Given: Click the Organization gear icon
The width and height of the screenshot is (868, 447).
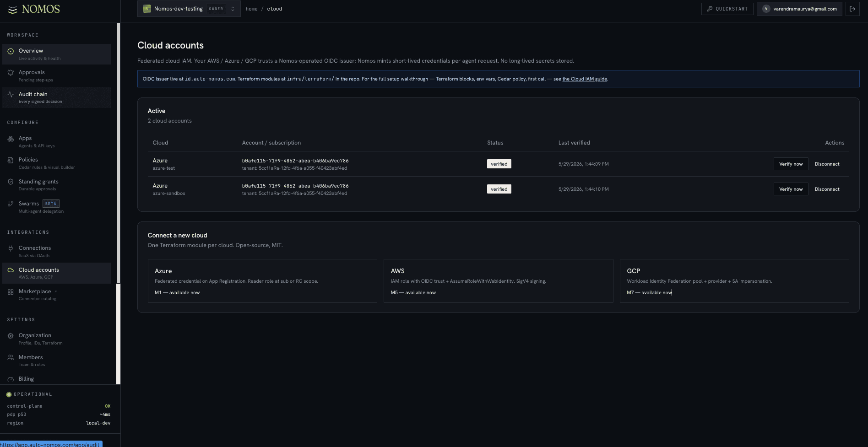Looking at the screenshot, I should (x=11, y=336).
